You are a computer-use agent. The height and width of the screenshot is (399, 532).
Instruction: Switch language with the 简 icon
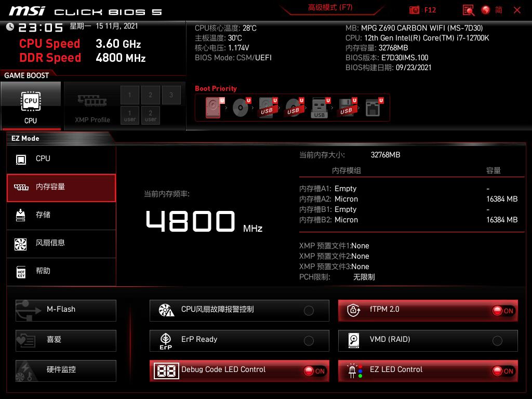point(497,9)
